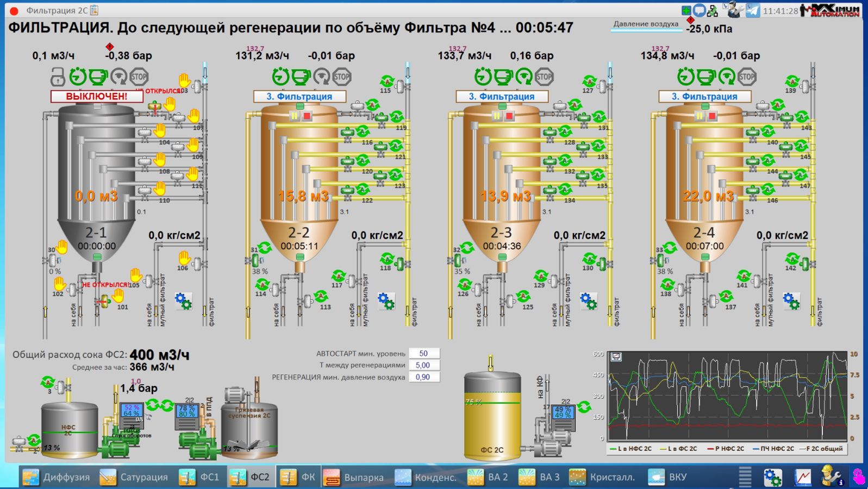Toggle auto mode of valve 115
Viewport: 868px width, 489px height.
tap(387, 81)
